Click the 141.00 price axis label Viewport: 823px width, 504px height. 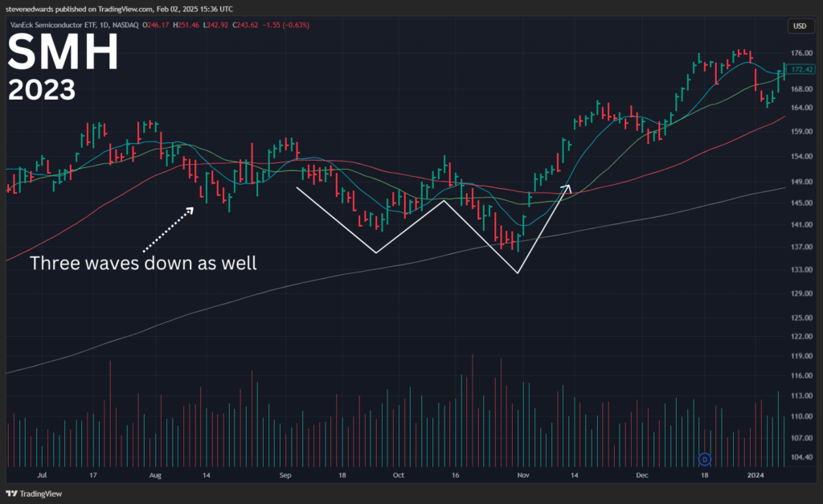pyautogui.click(x=801, y=225)
